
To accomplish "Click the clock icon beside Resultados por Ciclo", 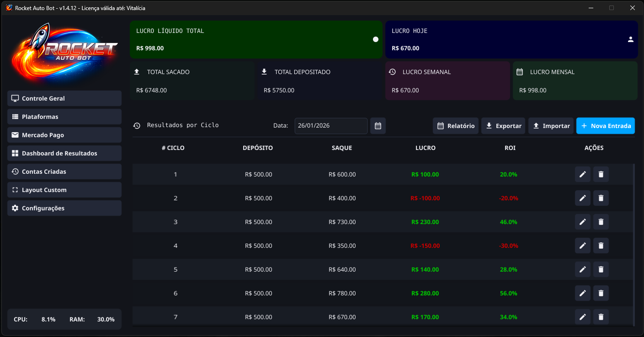I will click(137, 125).
